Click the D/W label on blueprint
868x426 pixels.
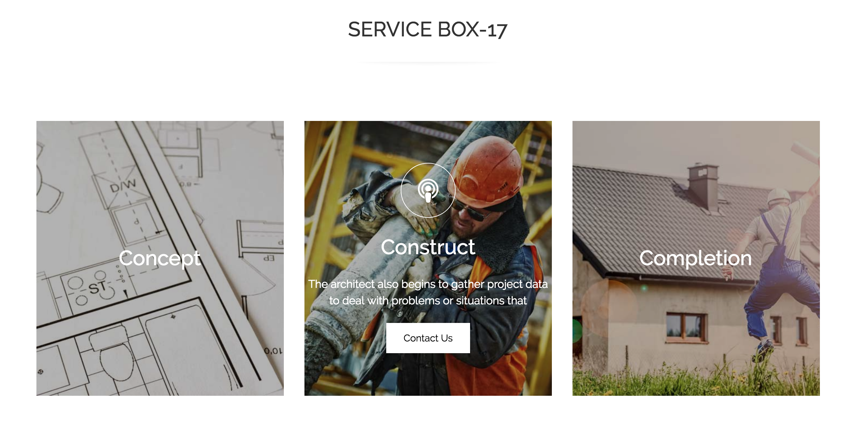point(123,187)
